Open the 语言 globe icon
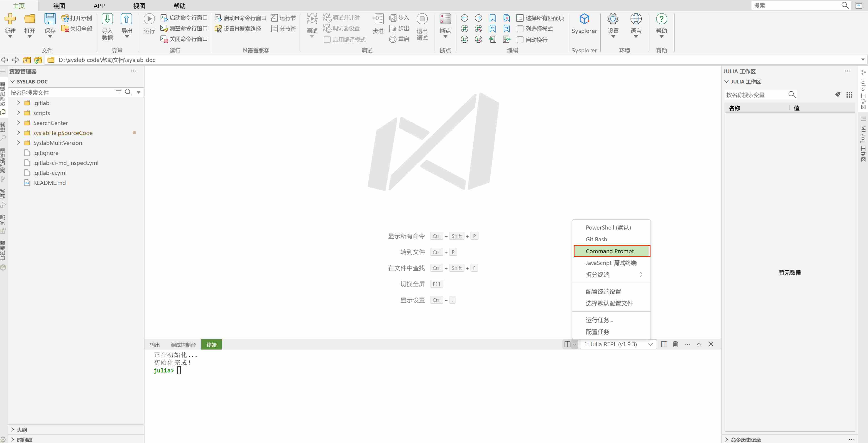The width and height of the screenshot is (868, 443). (x=636, y=19)
